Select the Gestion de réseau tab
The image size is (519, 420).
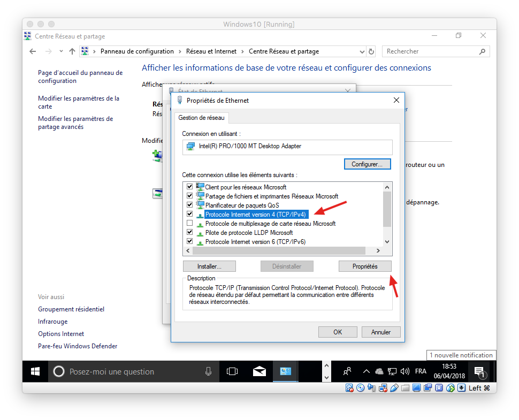pos(201,118)
